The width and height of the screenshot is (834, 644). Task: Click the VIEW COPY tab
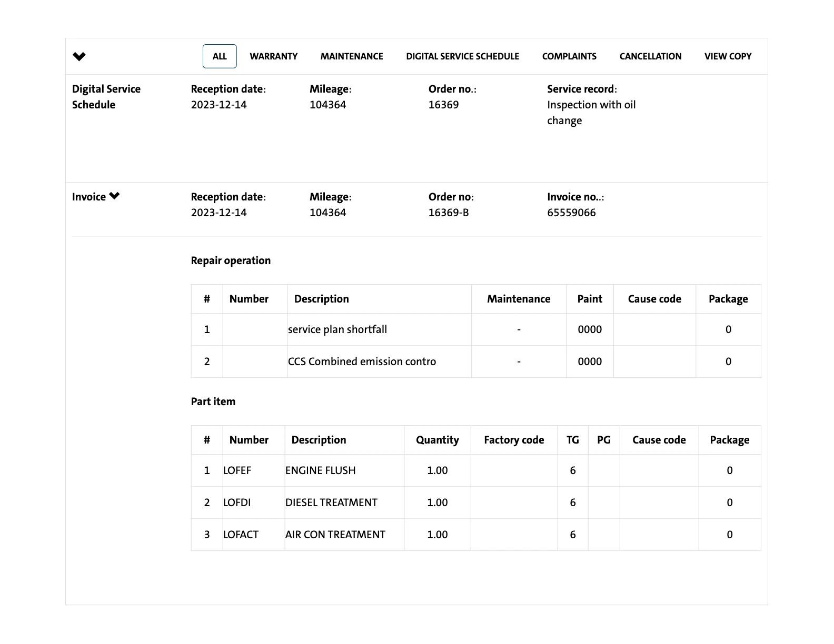pos(728,56)
